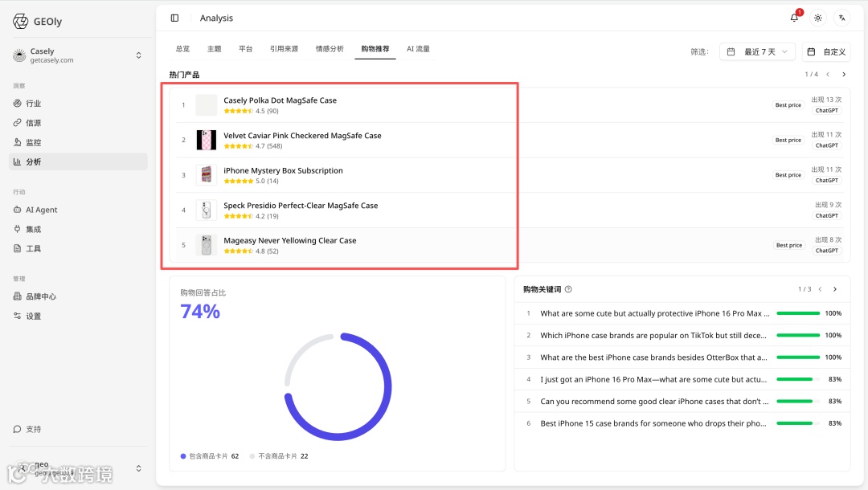Viewport: 868px width, 490px height.
Task: Click the Casely brand avatar icon
Action: pos(19,55)
